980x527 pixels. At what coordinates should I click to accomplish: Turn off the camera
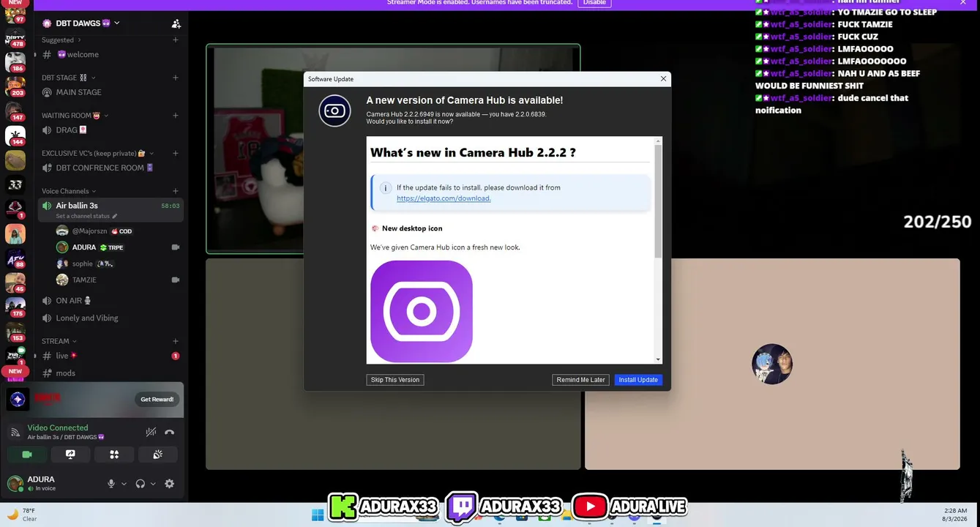[x=27, y=455]
